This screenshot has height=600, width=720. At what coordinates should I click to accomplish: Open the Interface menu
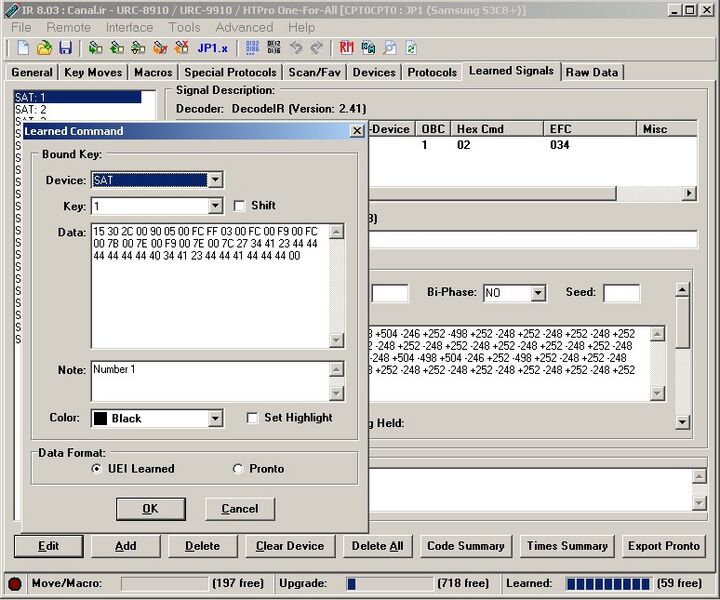coord(129,28)
